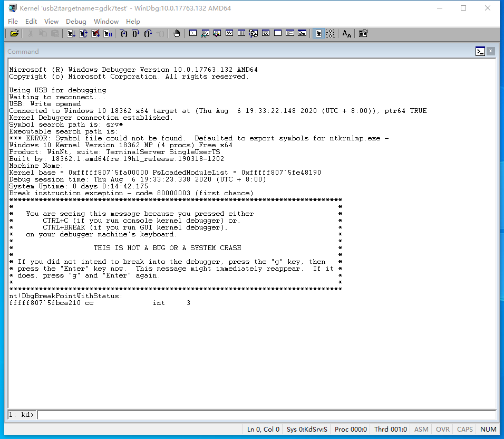504x439 pixels.
Task: Click the Step Into toolbar icon
Action: 124,33
